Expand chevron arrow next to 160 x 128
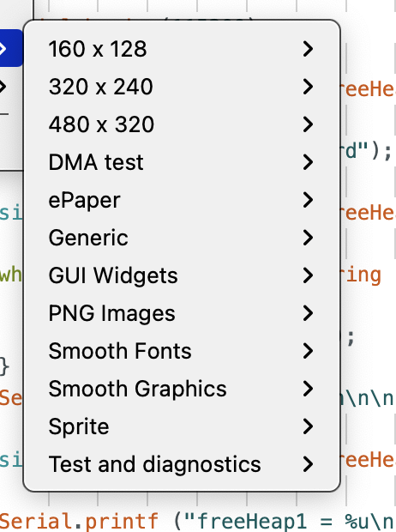This screenshot has width=396, height=532. (x=308, y=49)
